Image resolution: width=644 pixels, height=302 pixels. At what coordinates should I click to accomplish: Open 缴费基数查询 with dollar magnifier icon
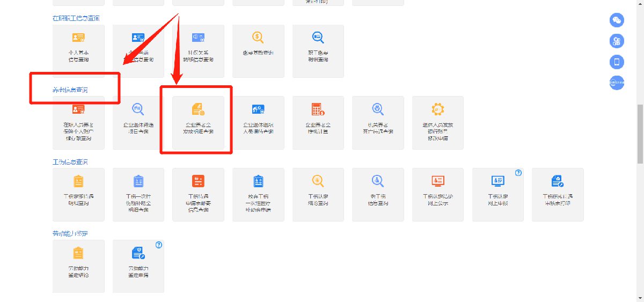pos(258,50)
